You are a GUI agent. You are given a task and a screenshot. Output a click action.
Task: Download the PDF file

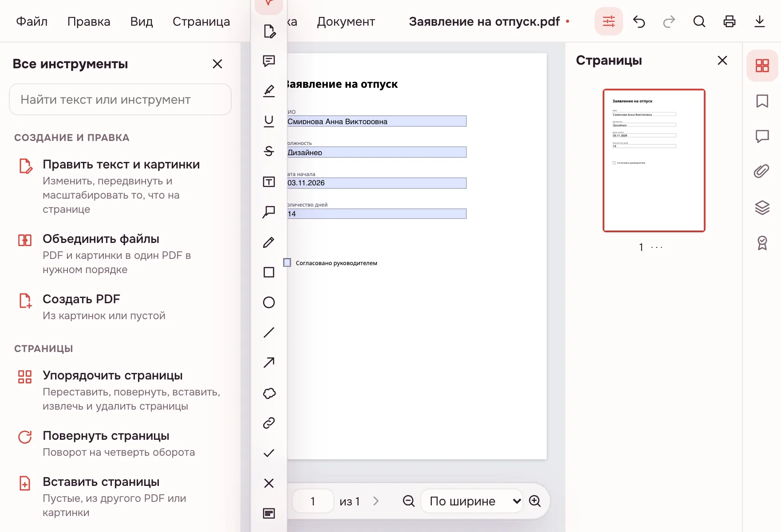(x=760, y=21)
